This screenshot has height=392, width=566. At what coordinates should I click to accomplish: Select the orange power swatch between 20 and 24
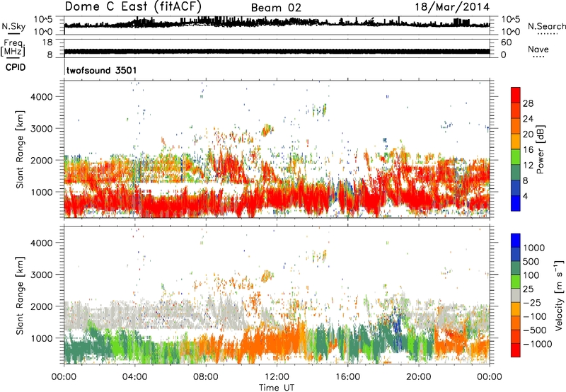click(516, 127)
